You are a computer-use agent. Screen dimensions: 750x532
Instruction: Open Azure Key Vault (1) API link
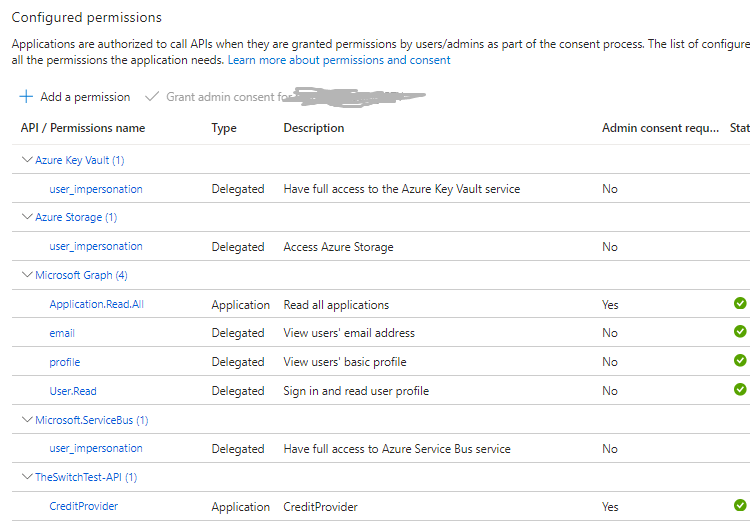click(x=79, y=160)
